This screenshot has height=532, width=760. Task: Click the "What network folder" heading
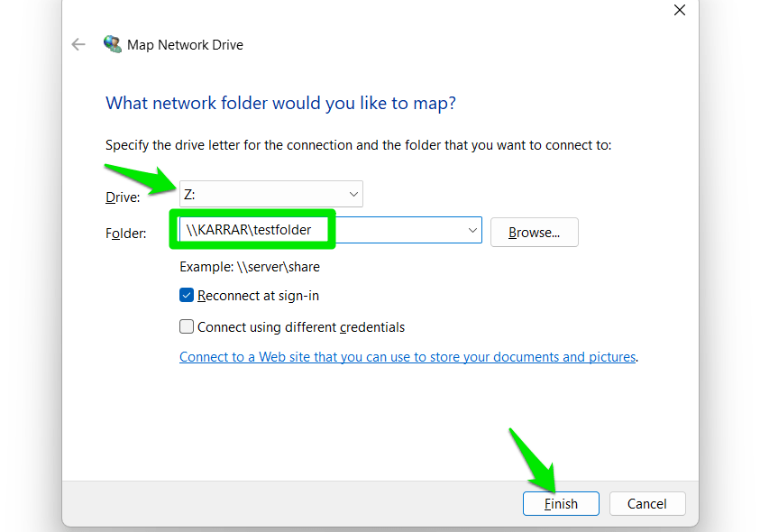280,103
